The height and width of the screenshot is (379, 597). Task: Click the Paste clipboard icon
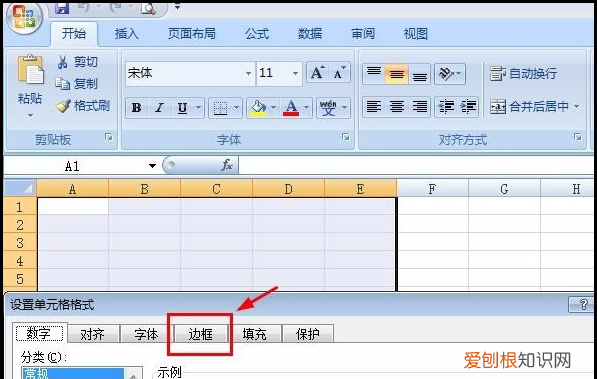tap(30, 70)
